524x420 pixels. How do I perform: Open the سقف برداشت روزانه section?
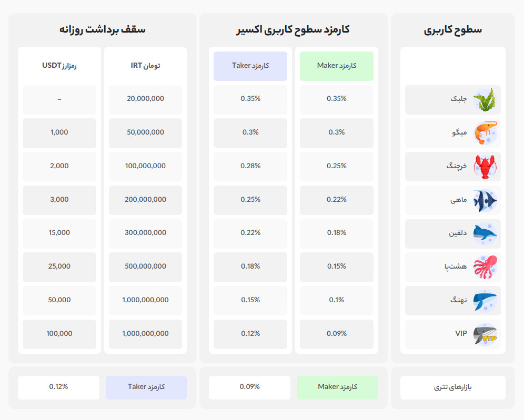(103, 30)
